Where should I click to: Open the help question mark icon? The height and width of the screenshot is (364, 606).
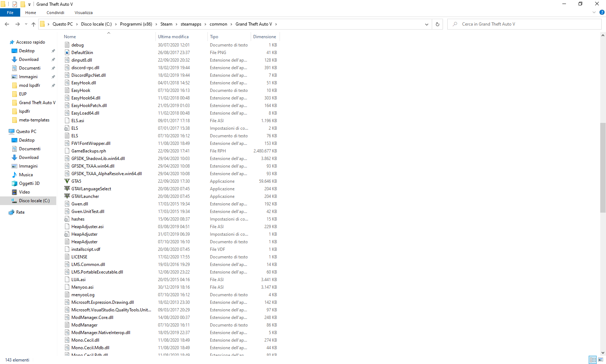point(602,12)
